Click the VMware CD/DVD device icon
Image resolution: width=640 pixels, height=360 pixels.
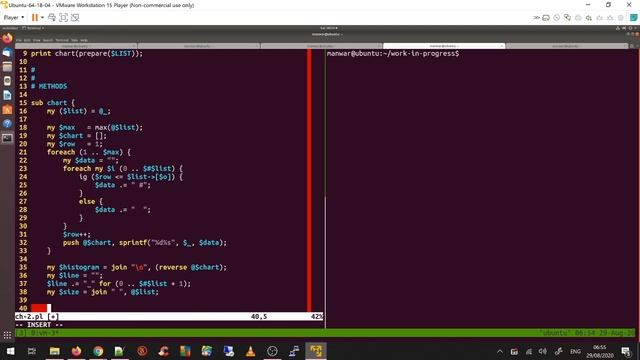click(557, 18)
